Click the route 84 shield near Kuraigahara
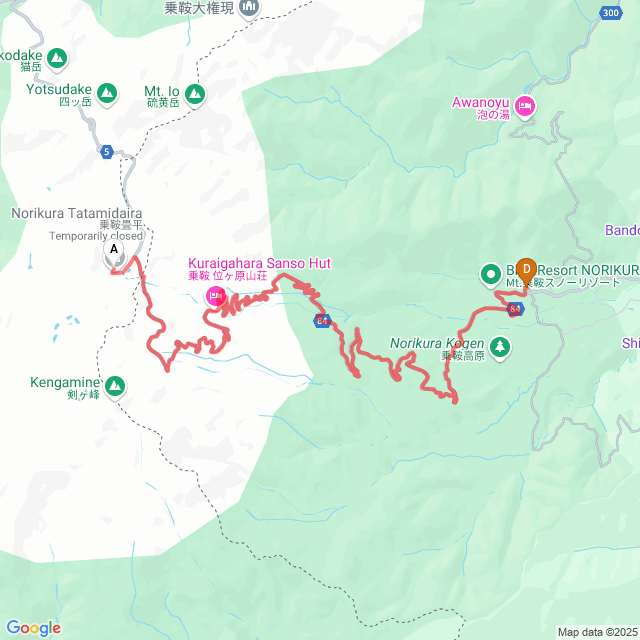This screenshot has height=640, width=640. (x=322, y=320)
